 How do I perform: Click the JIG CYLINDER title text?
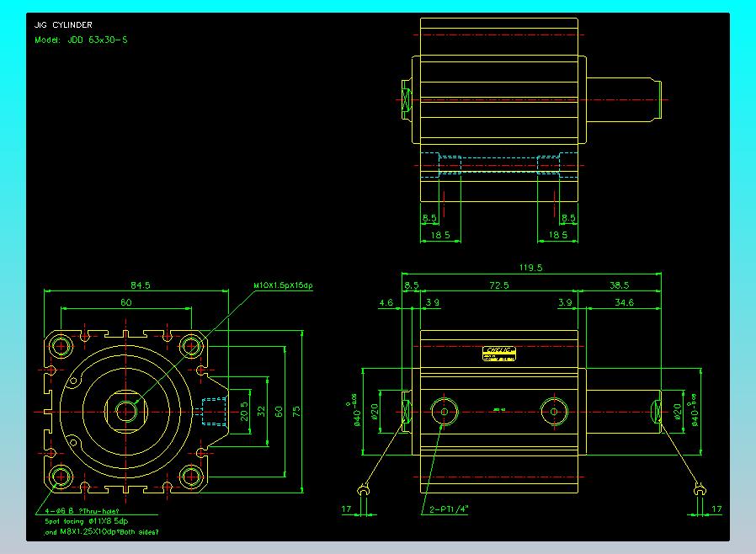point(63,24)
